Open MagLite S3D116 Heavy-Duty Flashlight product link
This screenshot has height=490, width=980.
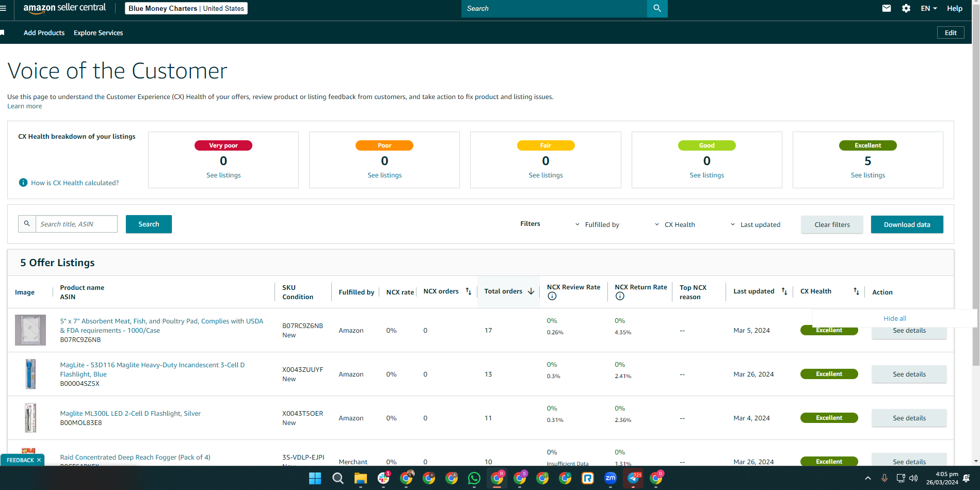152,369
